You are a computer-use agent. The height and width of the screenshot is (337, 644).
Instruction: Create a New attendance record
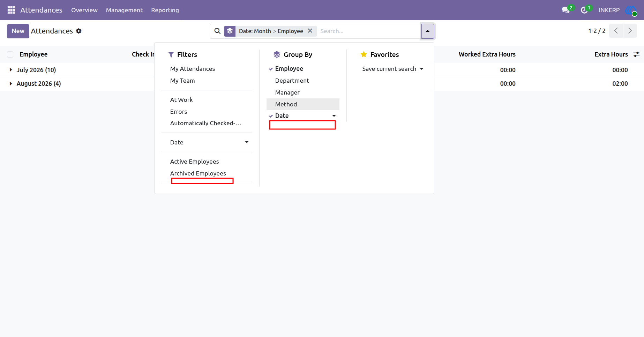pos(18,31)
